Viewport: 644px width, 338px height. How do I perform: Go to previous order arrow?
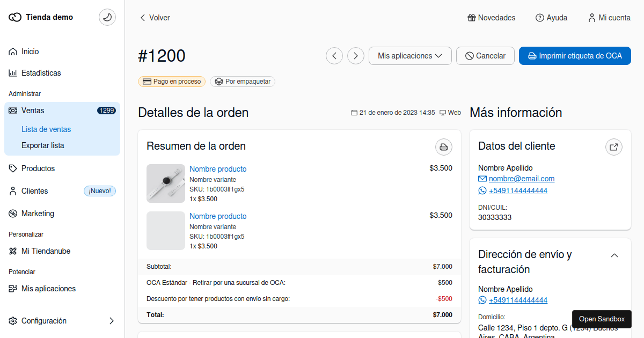334,56
